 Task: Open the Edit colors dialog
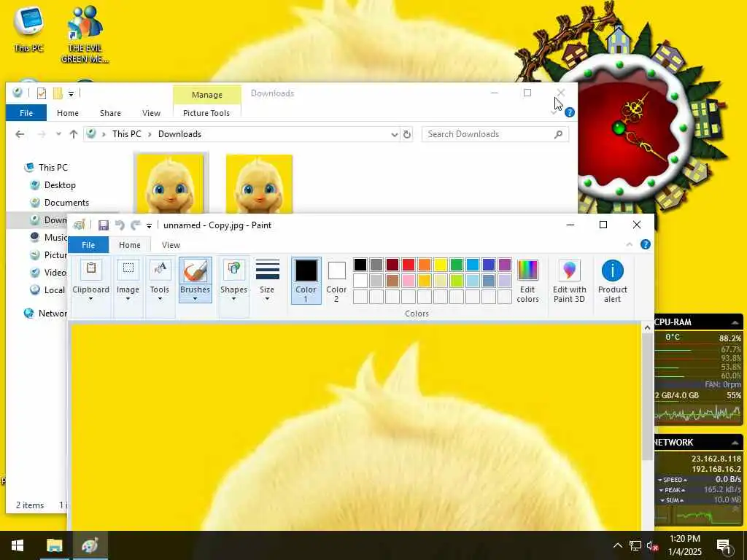(528, 281)
